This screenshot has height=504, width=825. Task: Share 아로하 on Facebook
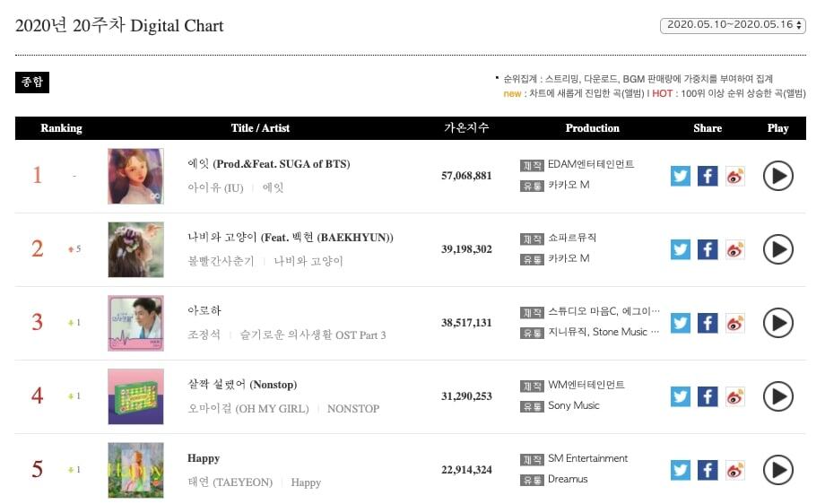point(708,323)
